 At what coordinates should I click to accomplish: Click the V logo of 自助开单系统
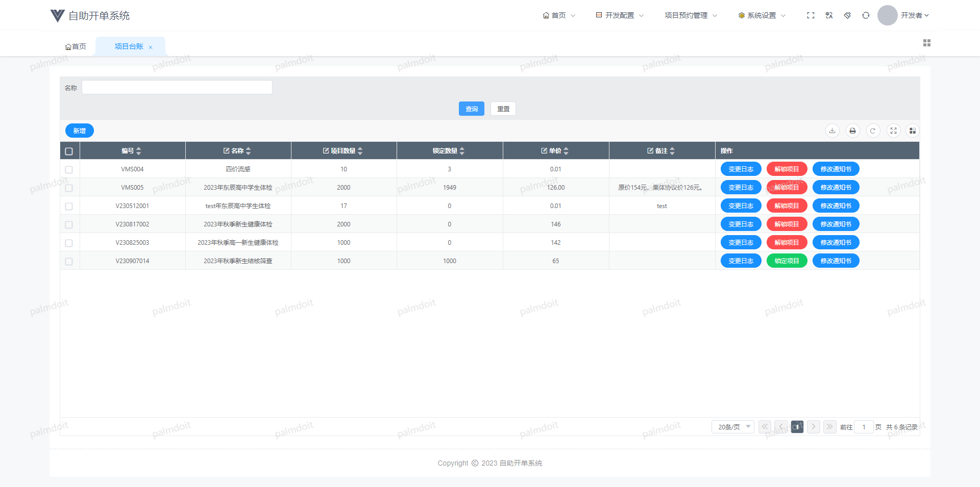click(x=58, y=16)
